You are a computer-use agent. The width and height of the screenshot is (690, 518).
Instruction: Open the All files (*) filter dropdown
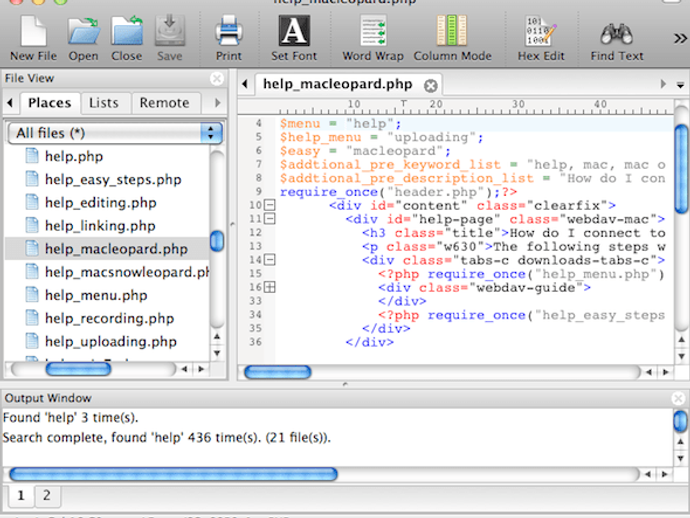coord(115,133)
